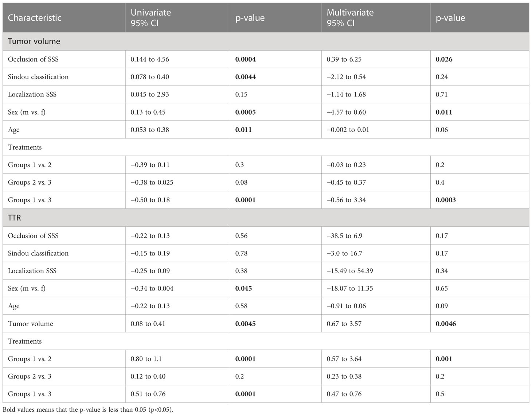
Task: Click the 'TTR' section header row
Action: pos(266,218)
